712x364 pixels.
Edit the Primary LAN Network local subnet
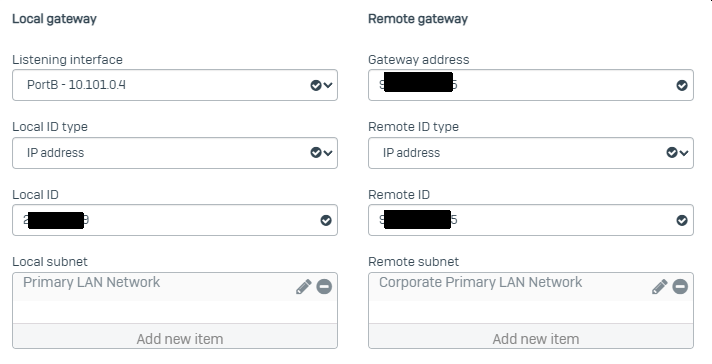pos(303,287)
